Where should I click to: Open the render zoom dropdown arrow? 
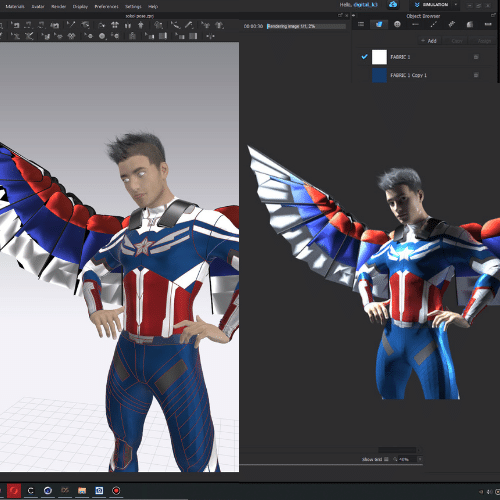[x=420, y=459]
